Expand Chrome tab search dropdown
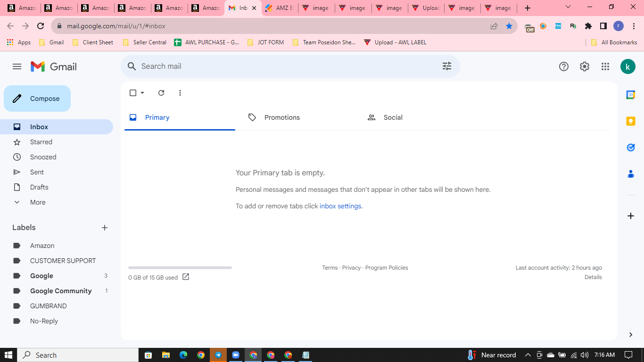 568,7
